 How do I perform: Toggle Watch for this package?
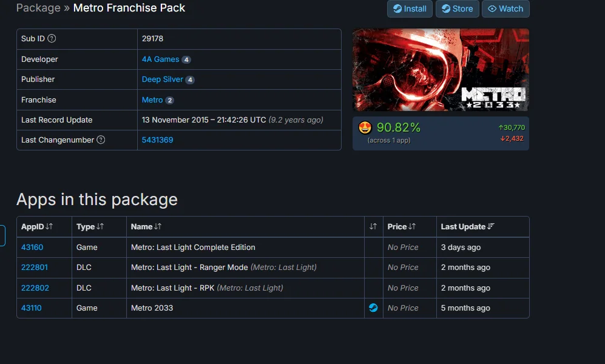pos(505,9)
